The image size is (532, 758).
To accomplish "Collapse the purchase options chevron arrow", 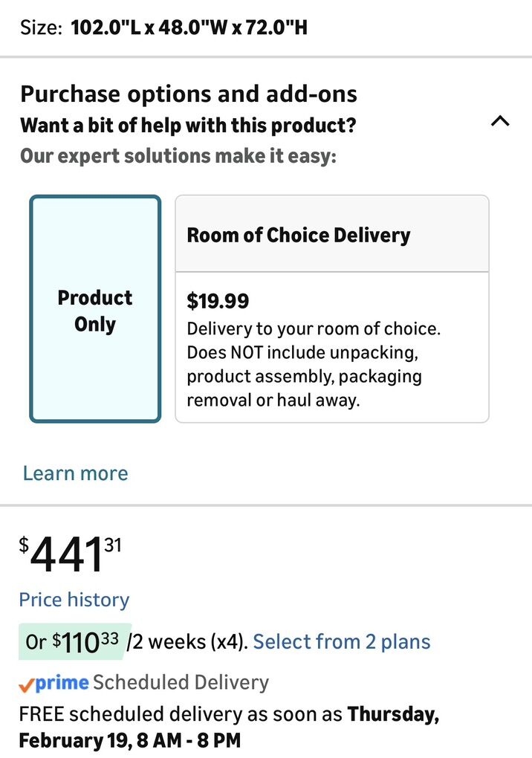I will click(x=500, y=121).
